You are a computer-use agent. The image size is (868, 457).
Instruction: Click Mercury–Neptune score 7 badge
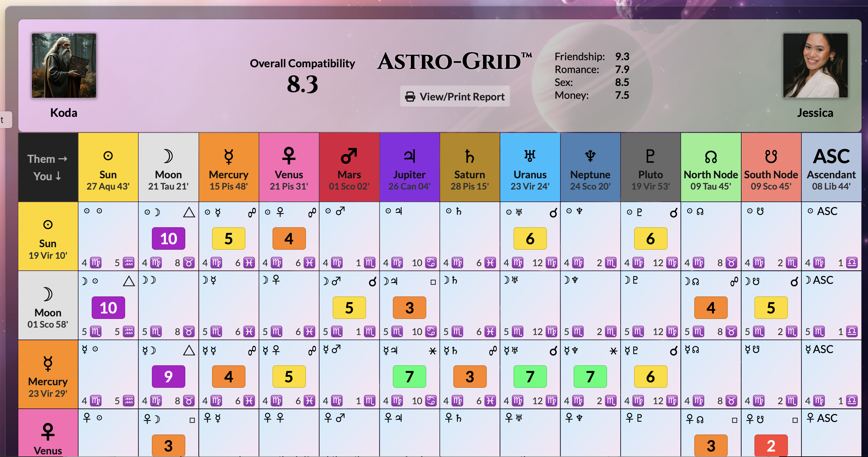[590, 377]
